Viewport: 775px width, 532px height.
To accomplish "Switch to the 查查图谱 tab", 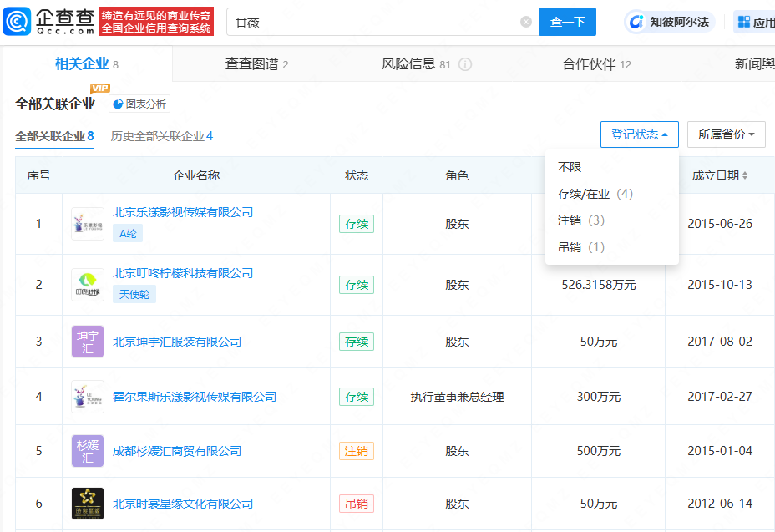I will pyautogui.click(x=256, y=64).
